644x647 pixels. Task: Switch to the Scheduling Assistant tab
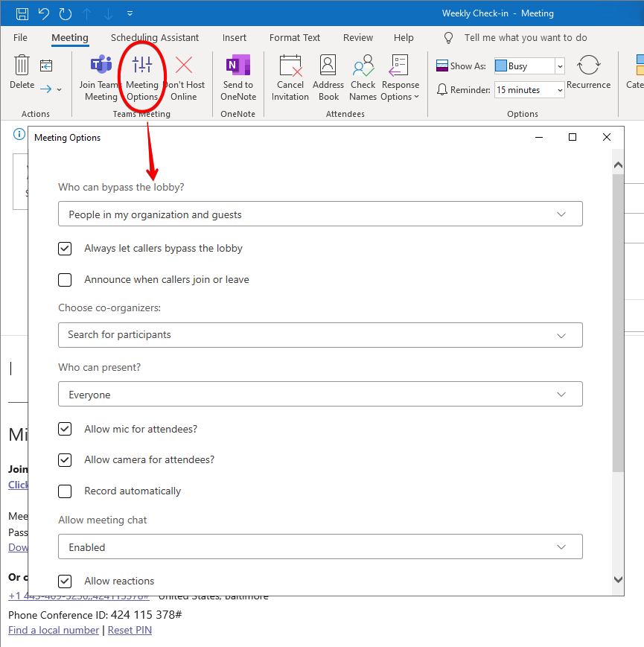tap(155, 37)
